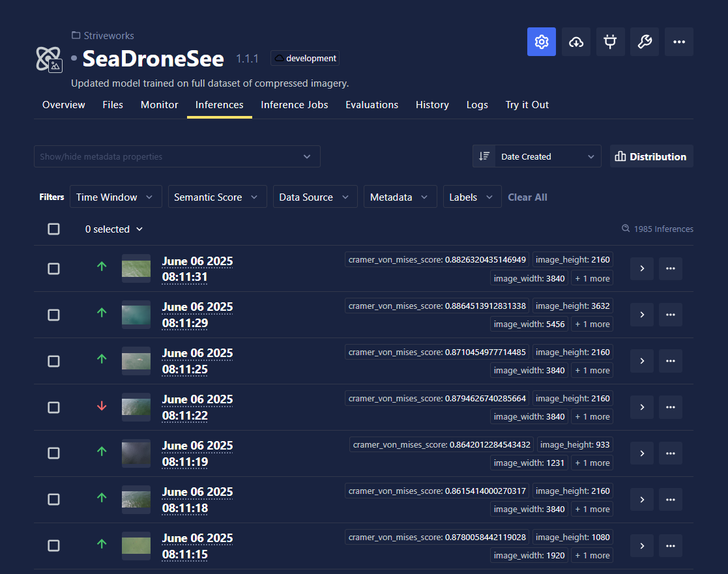Open header more-options ellipsis menu

tap(678, 42)
